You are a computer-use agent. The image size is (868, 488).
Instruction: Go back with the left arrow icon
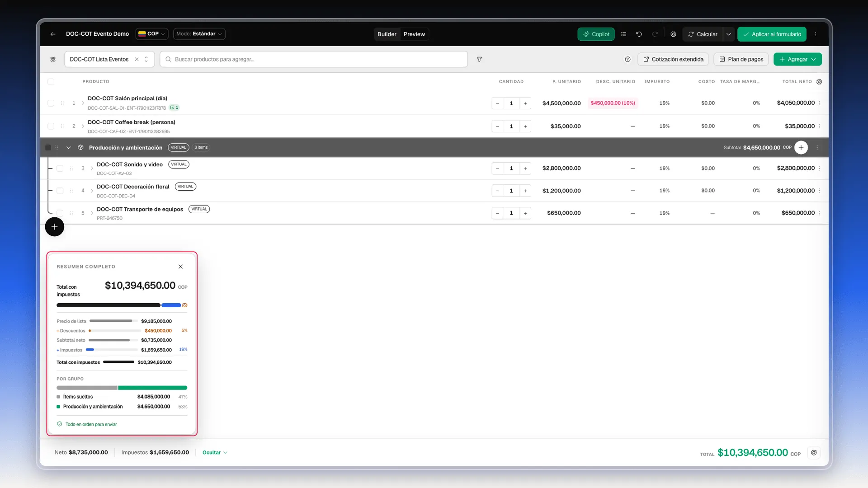[x=53, y=34]
